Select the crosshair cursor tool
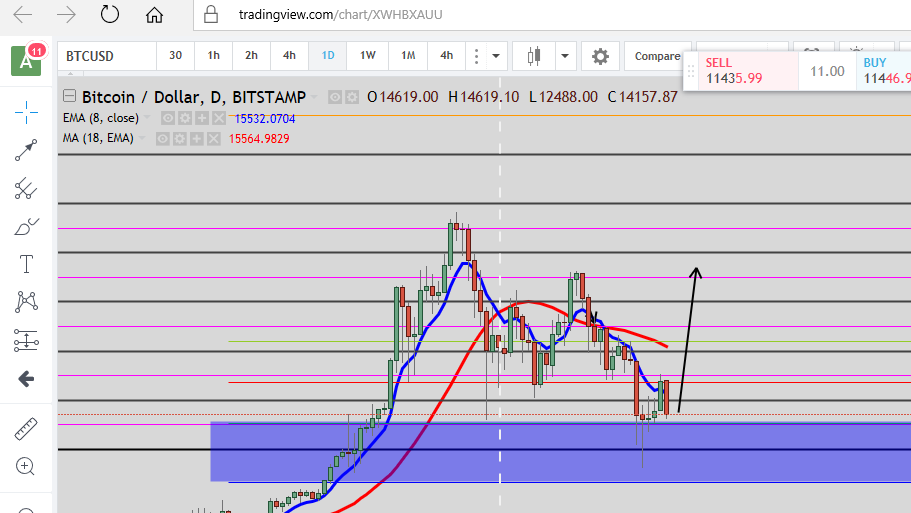This screenshot has width=911, height=513. [26, 112]
